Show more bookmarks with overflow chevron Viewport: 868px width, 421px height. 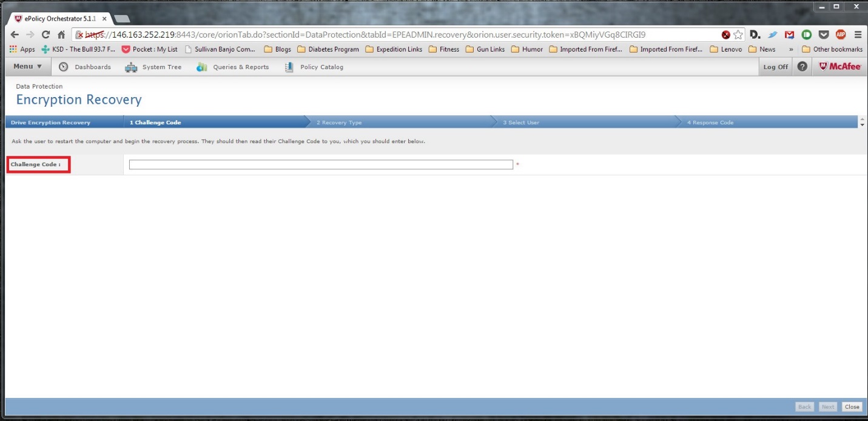791,49
